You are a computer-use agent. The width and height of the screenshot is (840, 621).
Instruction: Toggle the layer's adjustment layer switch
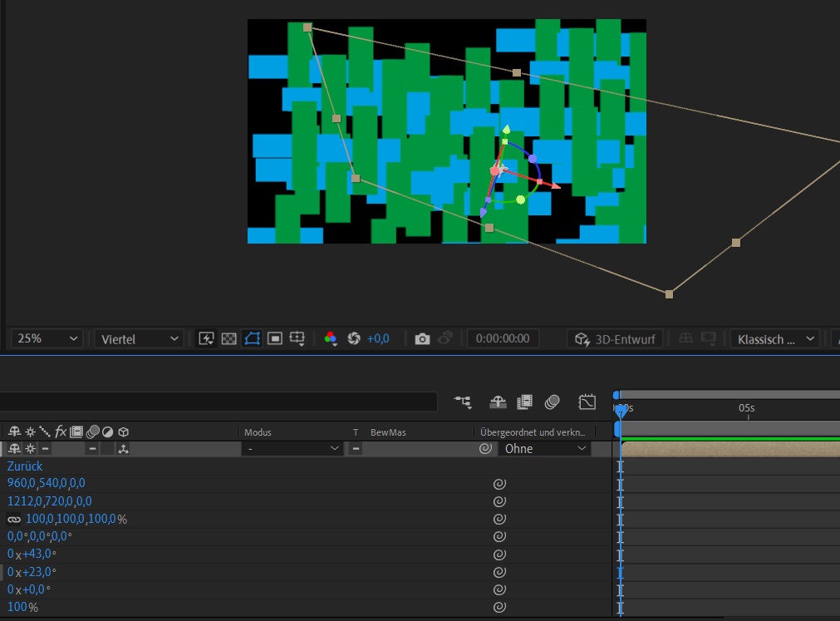point(108,449)
